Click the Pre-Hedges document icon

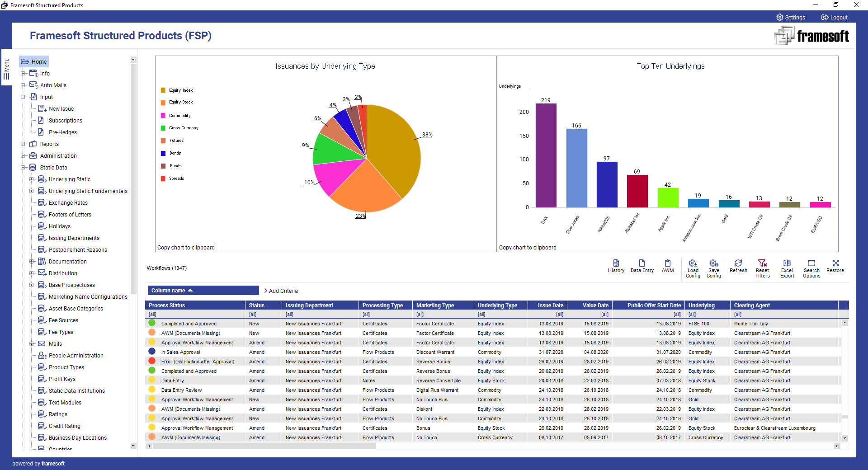(41, 132)
